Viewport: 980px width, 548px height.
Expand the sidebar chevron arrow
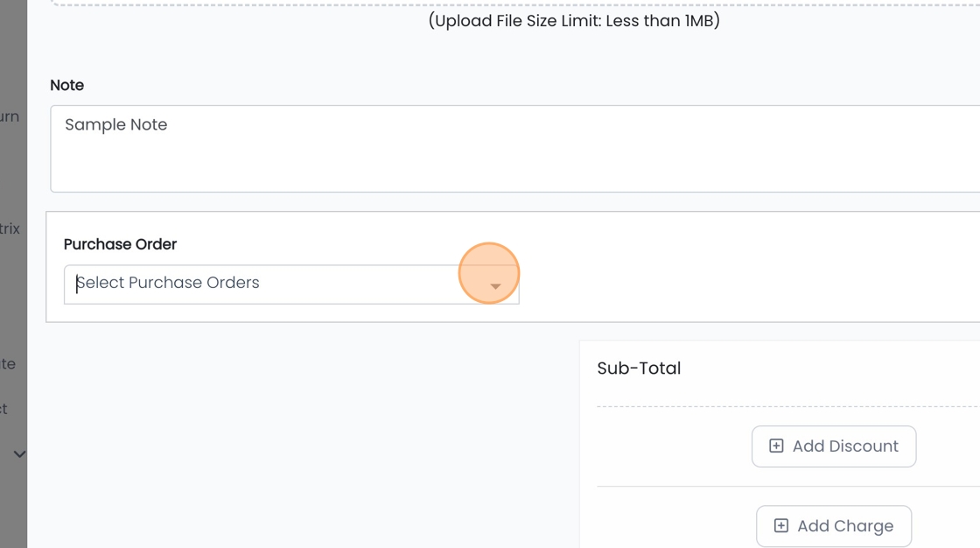coord(19,454)
